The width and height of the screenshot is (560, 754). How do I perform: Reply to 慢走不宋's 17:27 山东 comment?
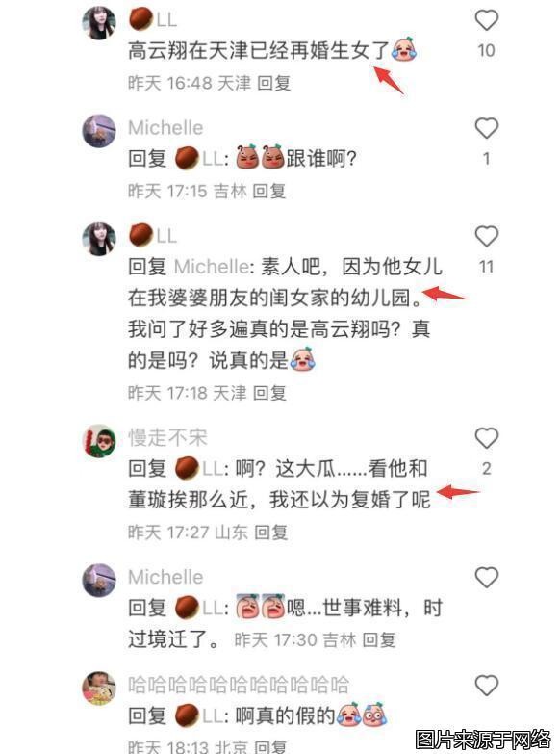[270, 533]
